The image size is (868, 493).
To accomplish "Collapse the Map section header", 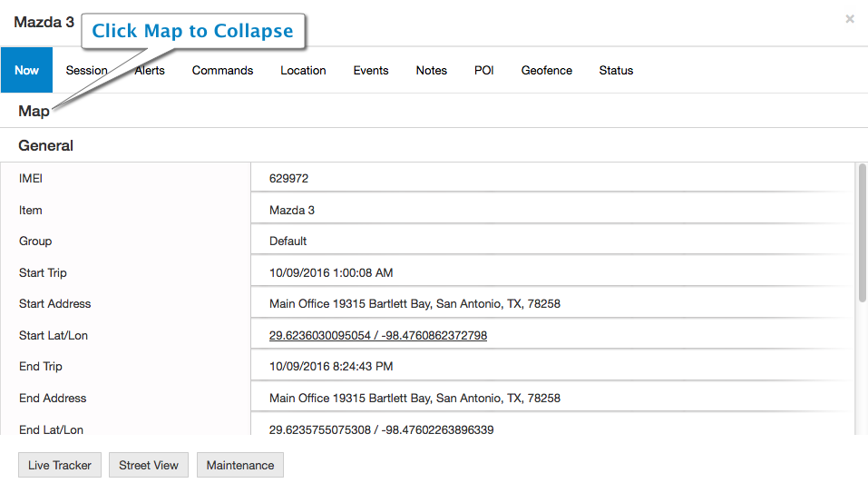I will (x=34, y=112).
